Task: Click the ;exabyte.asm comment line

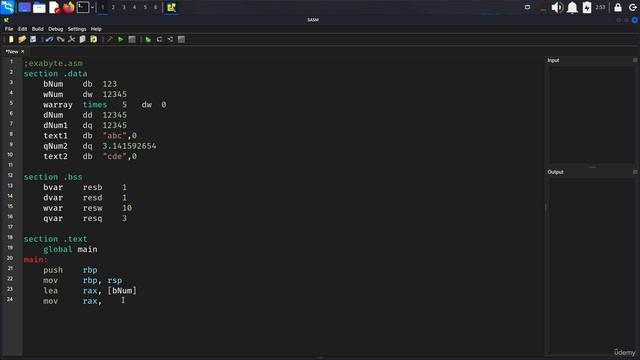Action: (53, 64)
